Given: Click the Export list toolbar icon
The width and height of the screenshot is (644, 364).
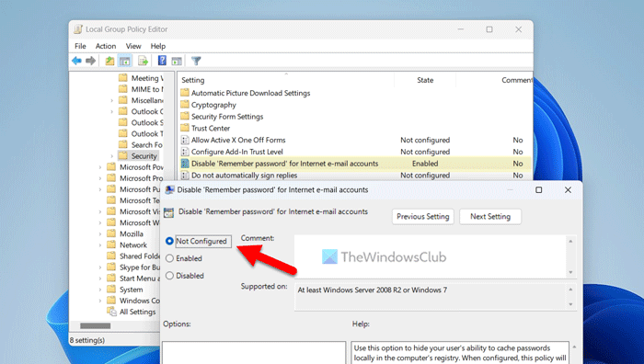Looking at the screenshot, I should coord(143,62).
